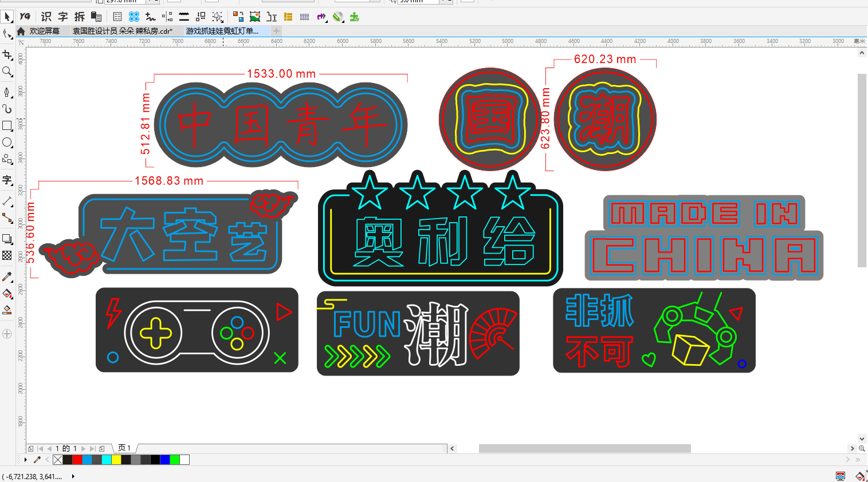
Task: Open the toolbox quick customize plus button
Action: pos(7,334)
